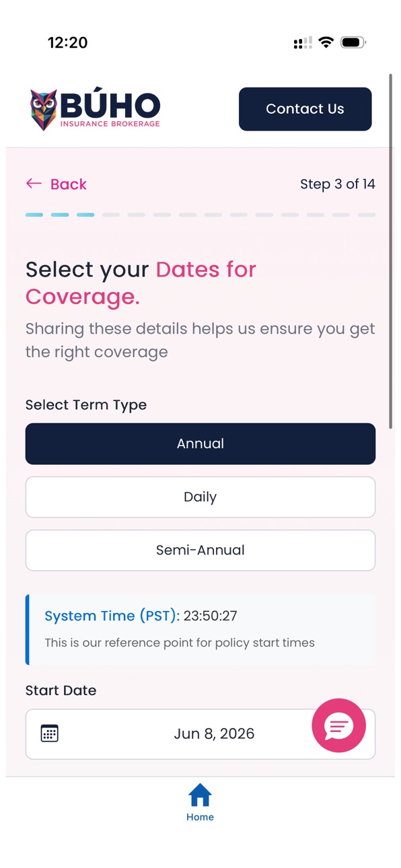Screen dimensions: 401x868
Task: Tap the cellular signal icon
Action: [x=303, y=43]
